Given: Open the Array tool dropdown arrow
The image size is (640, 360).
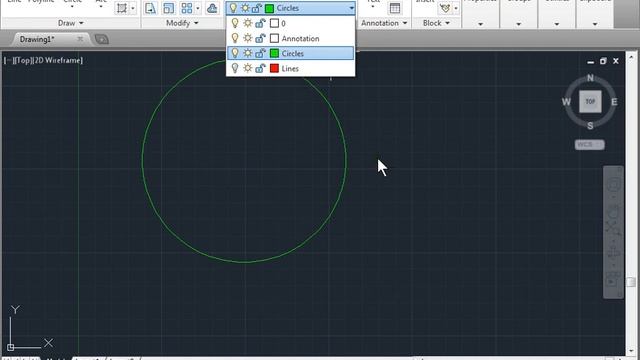Looking at the screenshot, I should pyautogui.click(x=198, y=8).
